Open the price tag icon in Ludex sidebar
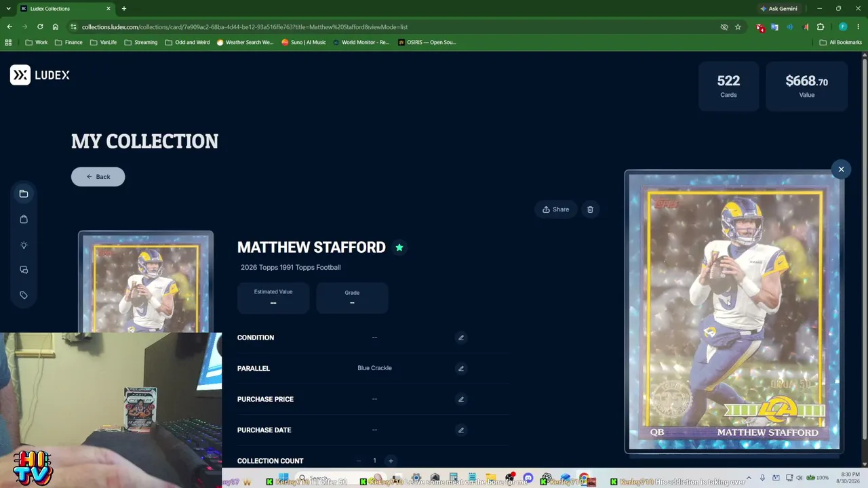Viewport: 868px width, 488px height. pyautogui.click(x=24, y=296)
